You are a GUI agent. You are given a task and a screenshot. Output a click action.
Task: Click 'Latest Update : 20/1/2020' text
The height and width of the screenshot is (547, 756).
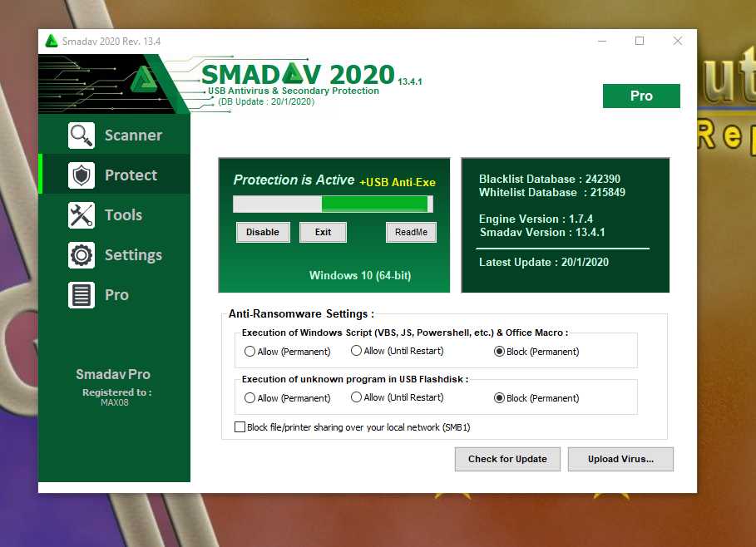[544, 262]
